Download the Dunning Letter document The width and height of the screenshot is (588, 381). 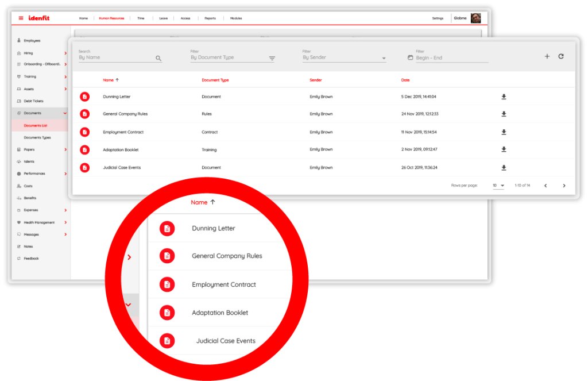(504, 97)
